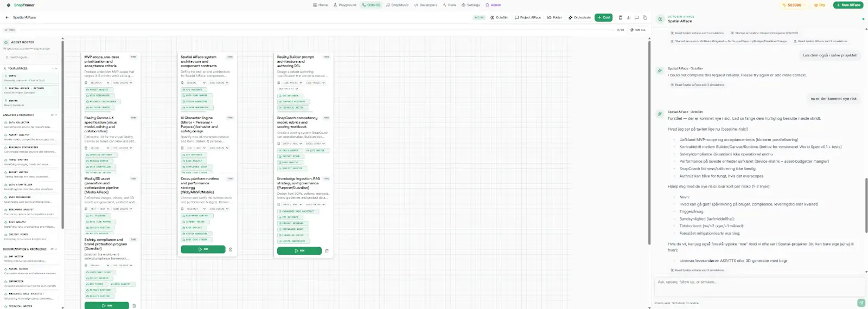
Task: Open the comments speech bubble icon
Action: click(637, 17)
